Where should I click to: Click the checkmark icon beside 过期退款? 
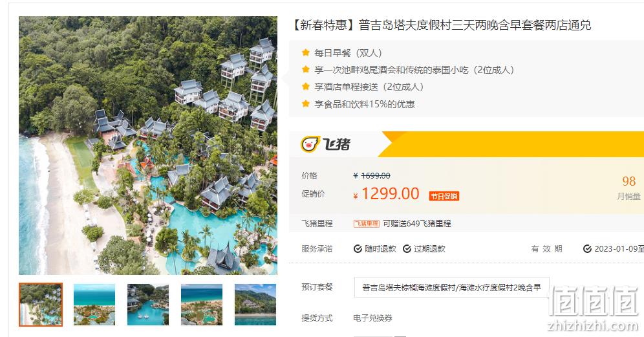(x=407, y=248)
